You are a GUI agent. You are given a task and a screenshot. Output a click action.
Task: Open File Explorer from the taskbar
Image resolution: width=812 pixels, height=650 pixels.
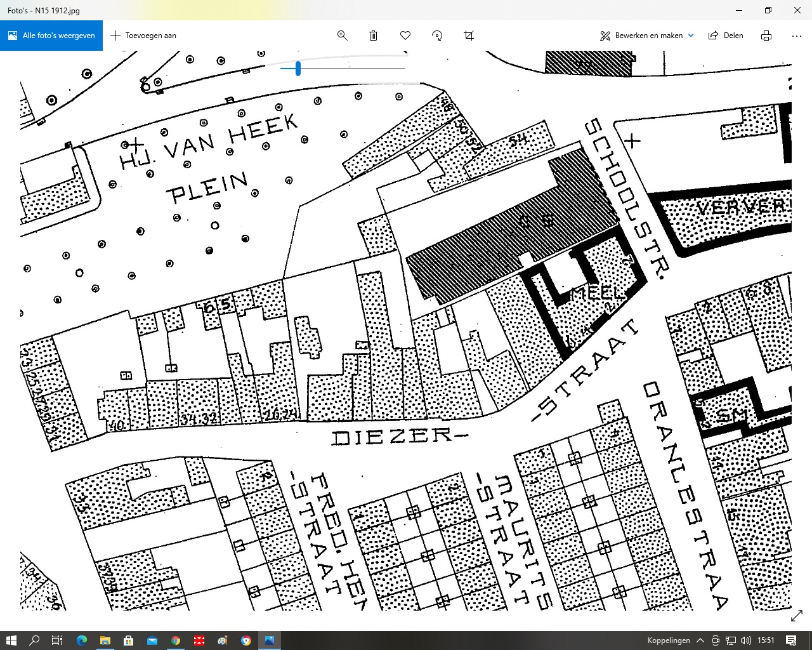pos(105,640)
